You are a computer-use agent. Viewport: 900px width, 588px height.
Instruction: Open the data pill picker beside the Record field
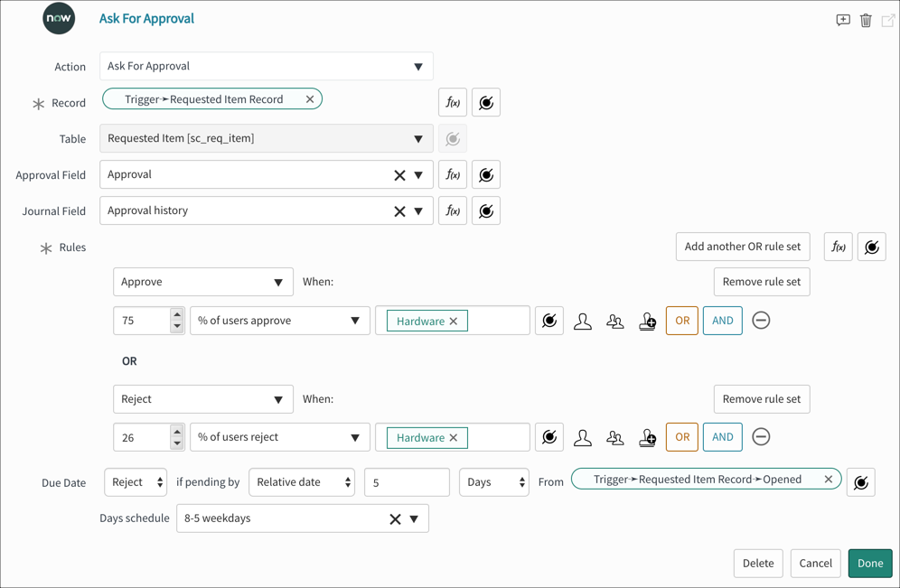point(486,102)
